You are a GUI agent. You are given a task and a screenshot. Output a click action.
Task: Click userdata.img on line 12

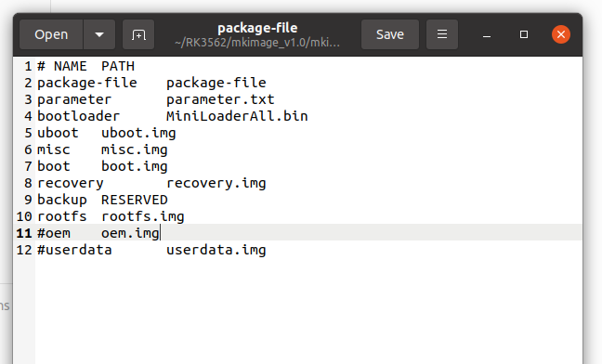[x=216, y=250]
